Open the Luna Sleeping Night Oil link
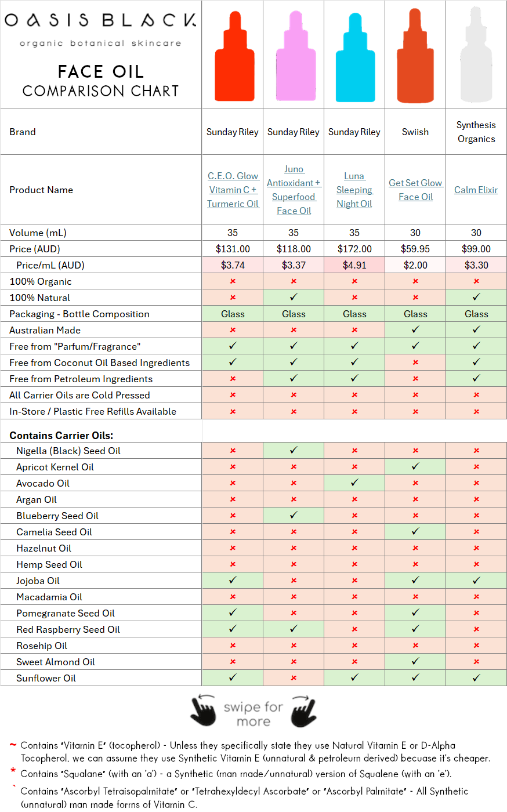The width and height of the screenshot is (507, 812). [354, 190]
